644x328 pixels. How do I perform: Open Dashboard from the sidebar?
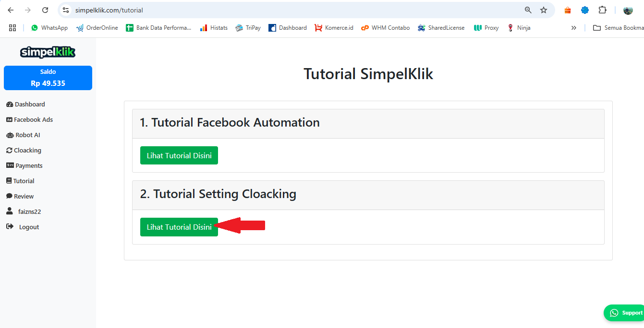coord(30,104)
